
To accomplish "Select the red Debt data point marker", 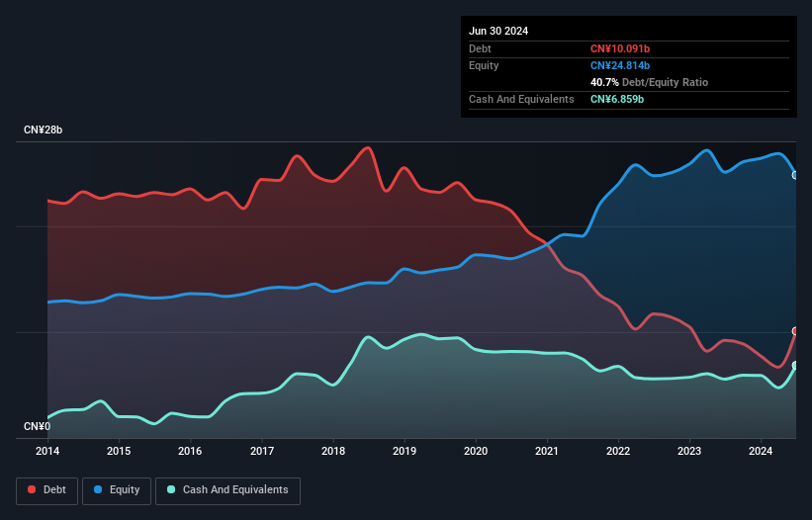I will pos(795,331).
